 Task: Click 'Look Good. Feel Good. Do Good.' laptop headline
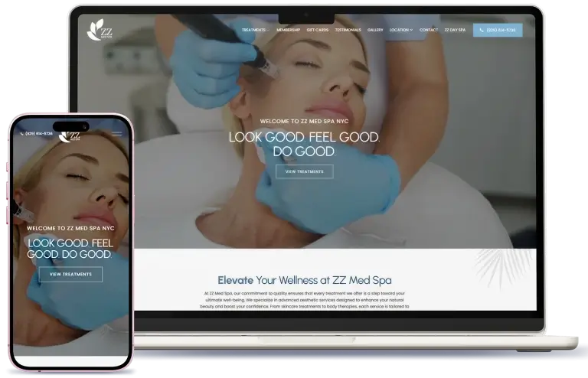pyautogui.click(x=304, y=144)
